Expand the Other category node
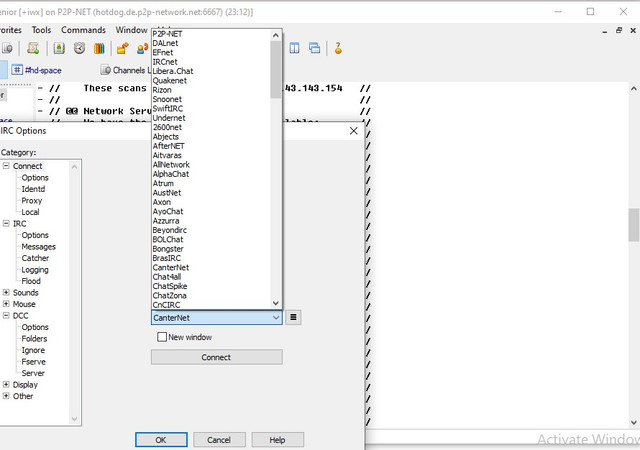Screen dimensions: 640x450 tap(6, 396)
